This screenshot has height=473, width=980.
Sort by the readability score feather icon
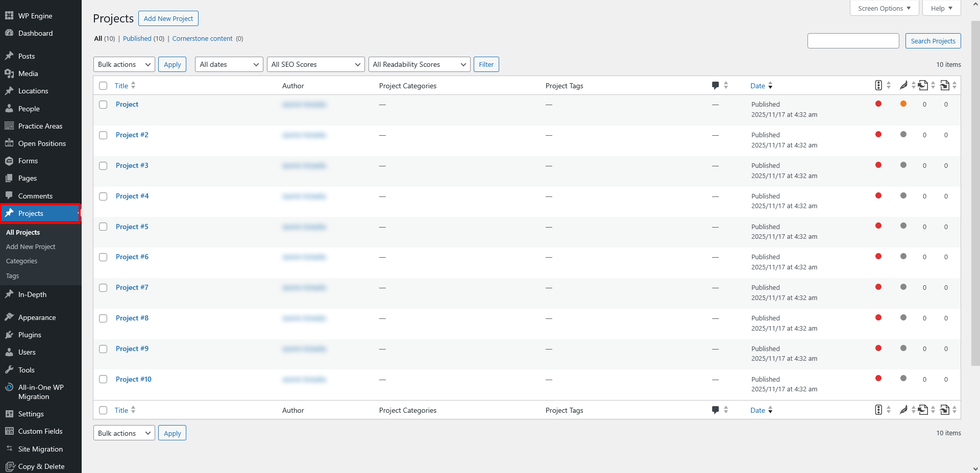[903, 86]
